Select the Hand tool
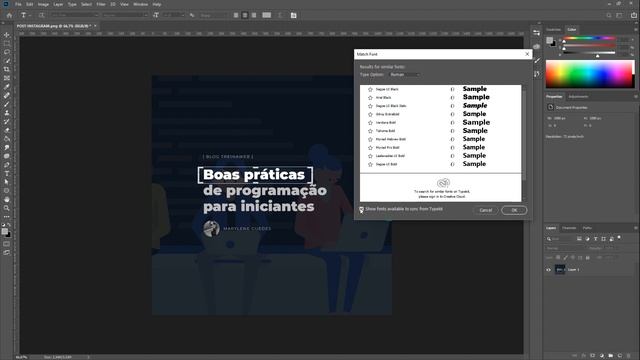Viewport: 640px width, 360px height. pyautogui.click(x=7, y=200)
